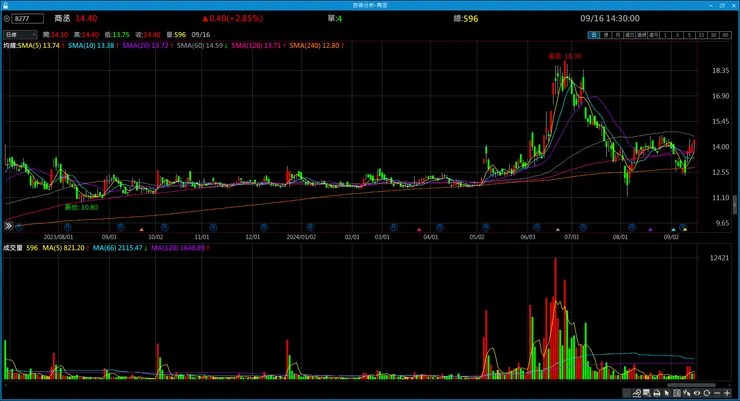
Task: Select the 30 minute timeframe button
Action: [x=713, y=35]
